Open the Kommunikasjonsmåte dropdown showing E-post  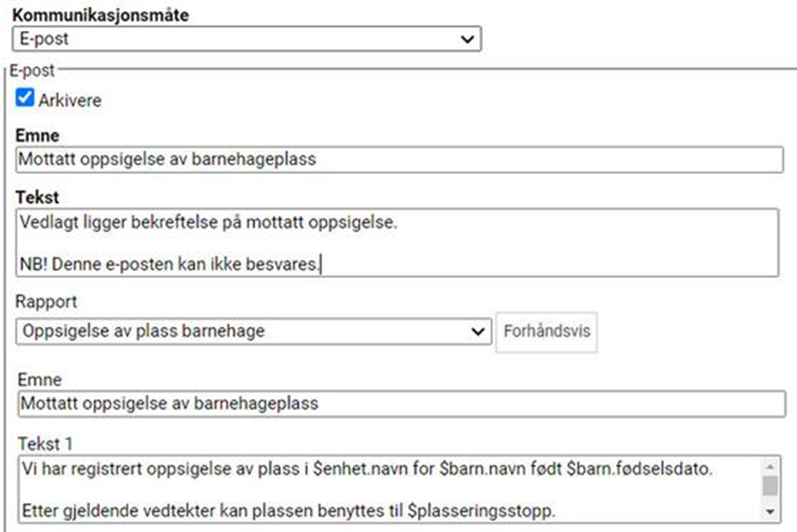pyautogui.click(x=246, y=39)
